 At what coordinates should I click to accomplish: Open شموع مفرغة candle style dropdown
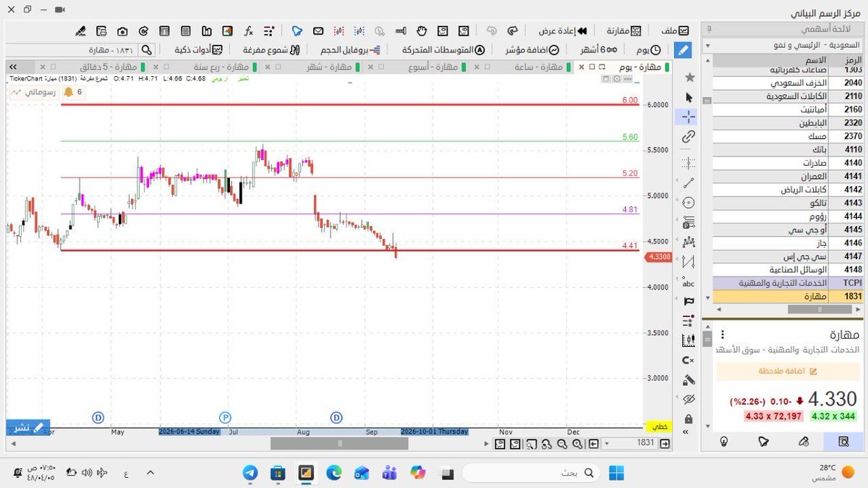tap(271, 50)
